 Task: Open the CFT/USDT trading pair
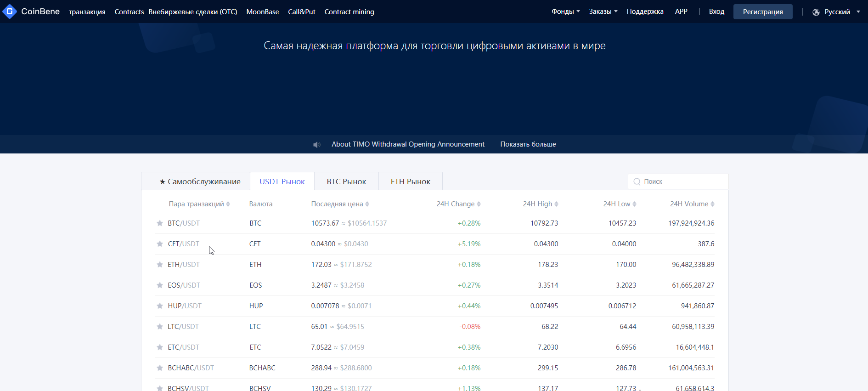point(184,244)
